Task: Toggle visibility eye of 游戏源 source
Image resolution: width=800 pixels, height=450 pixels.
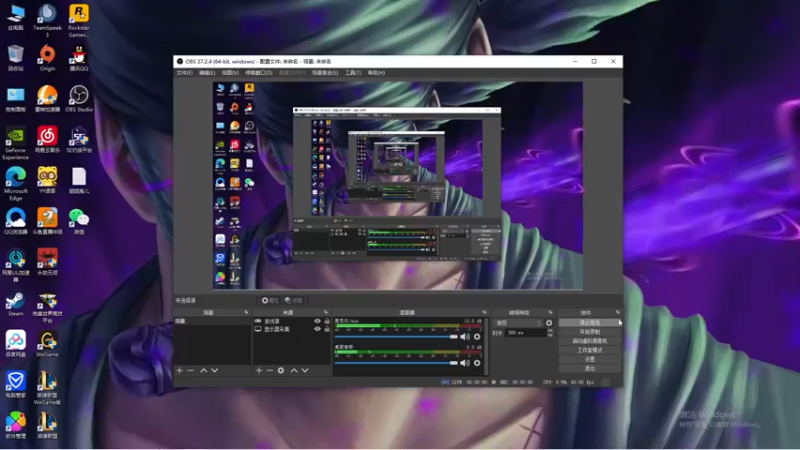Action: [317, 321]
